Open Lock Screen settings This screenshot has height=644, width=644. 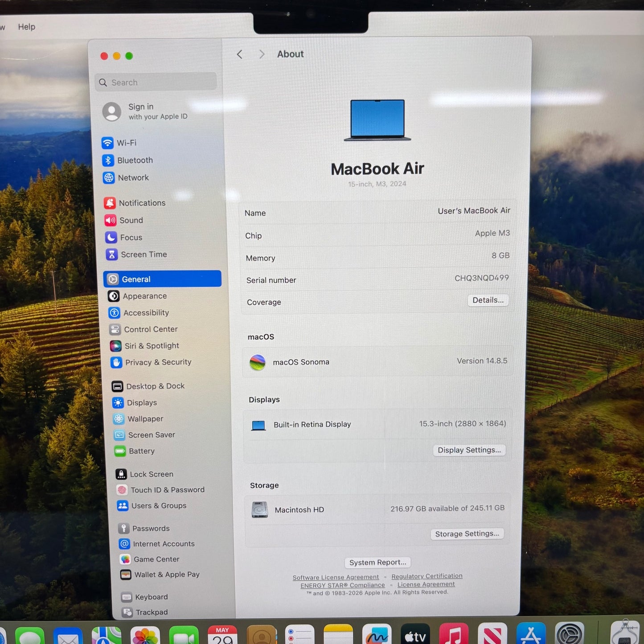point(144,474)
